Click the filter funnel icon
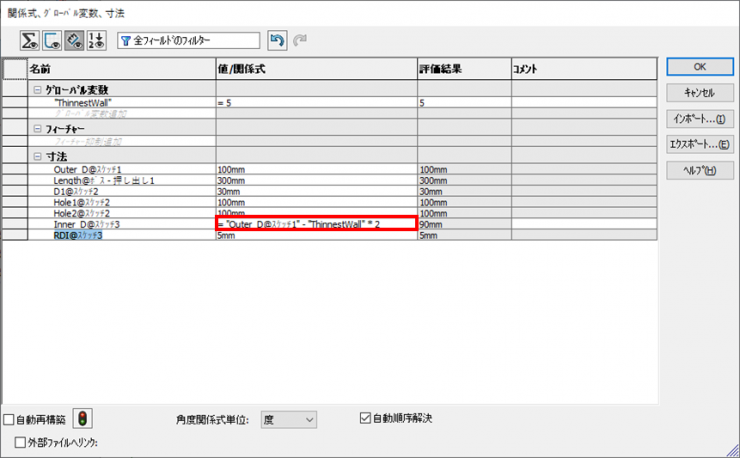This screenshot has width=740, height=458. point(126,40)
